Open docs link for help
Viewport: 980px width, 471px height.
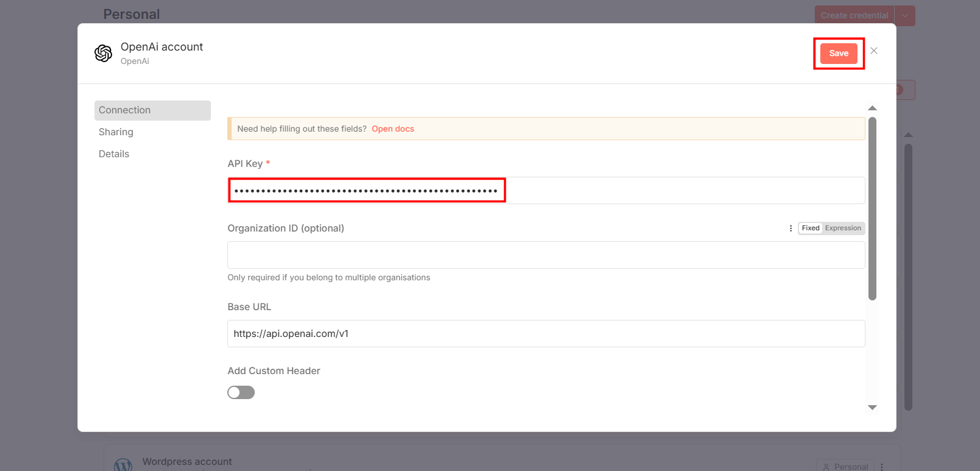[x=392, y=129]
